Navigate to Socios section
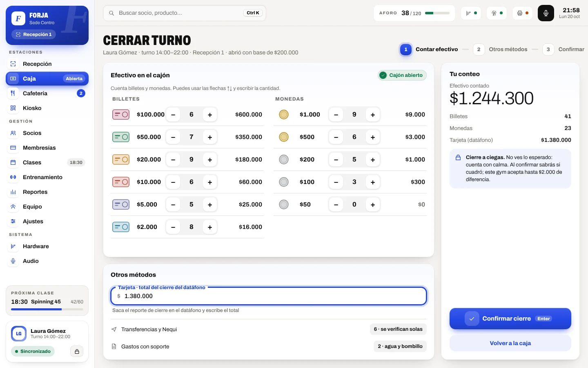This screenshot has width=588, height=368. click(x=47, y=133)
